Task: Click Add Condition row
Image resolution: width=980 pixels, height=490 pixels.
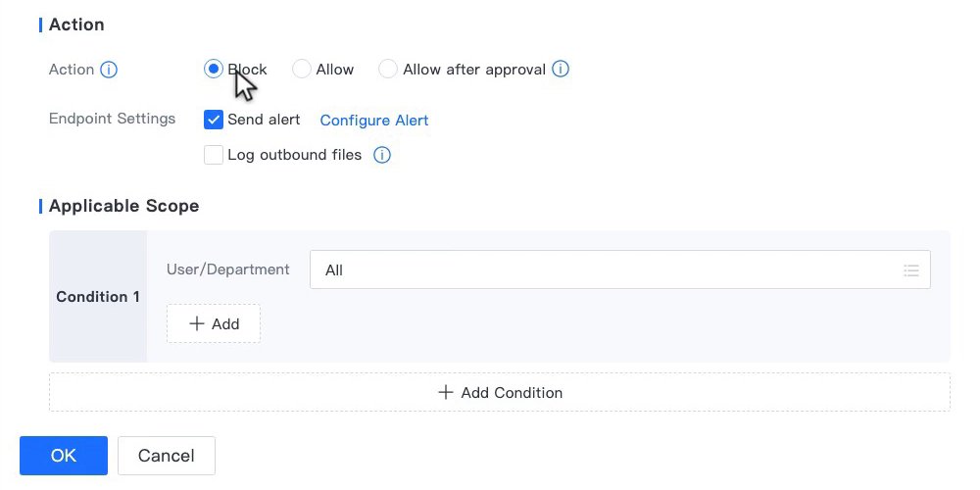Action: click(500, 393)
